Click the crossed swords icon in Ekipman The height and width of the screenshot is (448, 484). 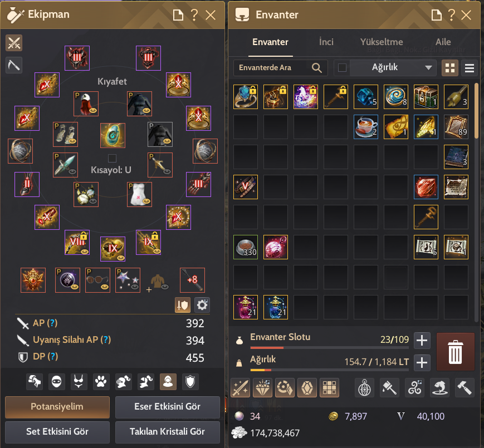point(14,43)
